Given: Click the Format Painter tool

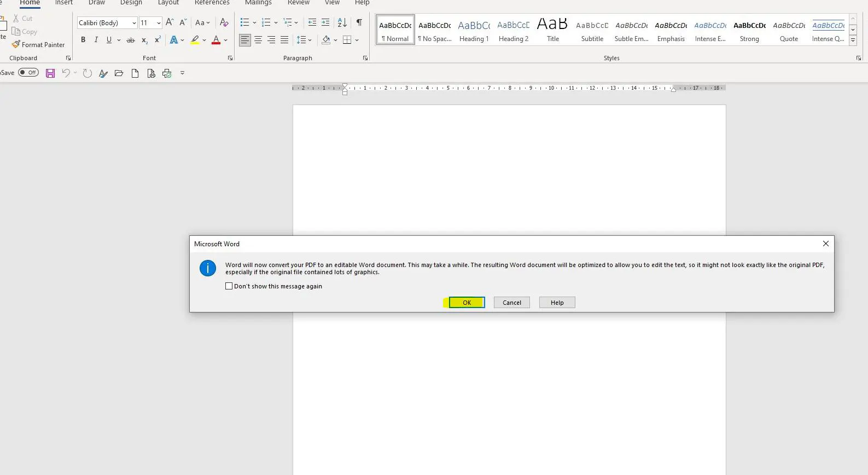Looking at the screenshot, I should (x=38, y=44).
